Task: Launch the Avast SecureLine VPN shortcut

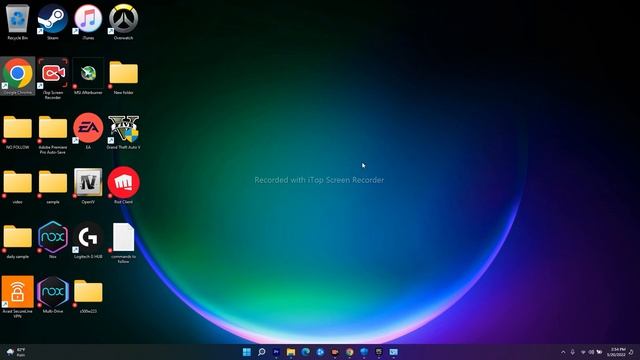Action: 18,297
